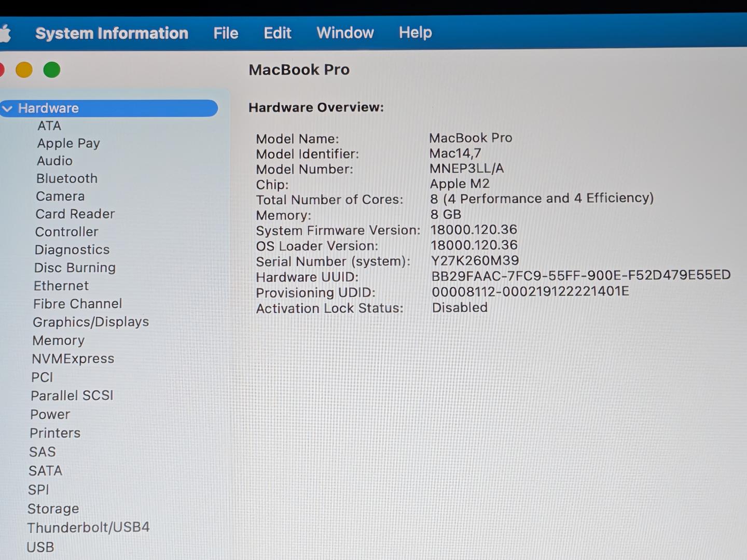747x560 pixels.
Task: Click the MacBook Pro window title
Action: coord(299,69)
